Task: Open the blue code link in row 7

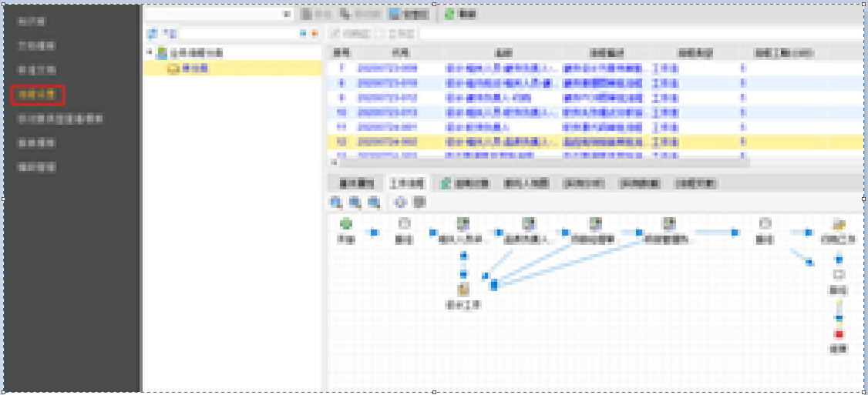Action: tap(387, 69)
